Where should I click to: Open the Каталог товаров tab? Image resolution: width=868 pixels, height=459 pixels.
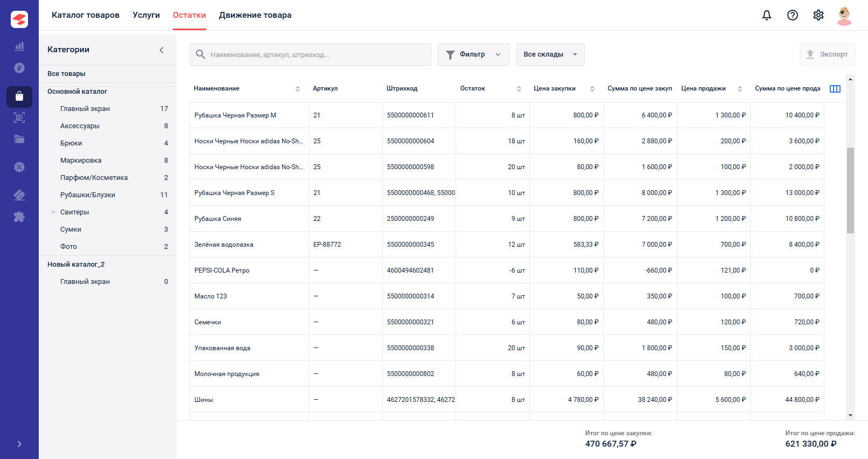(x=86, y=15)
